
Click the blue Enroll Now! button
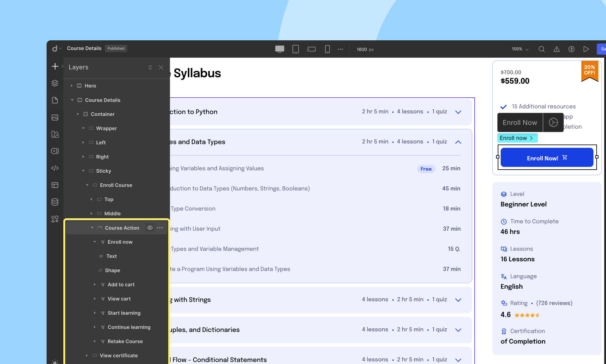[x=547, y=158]
